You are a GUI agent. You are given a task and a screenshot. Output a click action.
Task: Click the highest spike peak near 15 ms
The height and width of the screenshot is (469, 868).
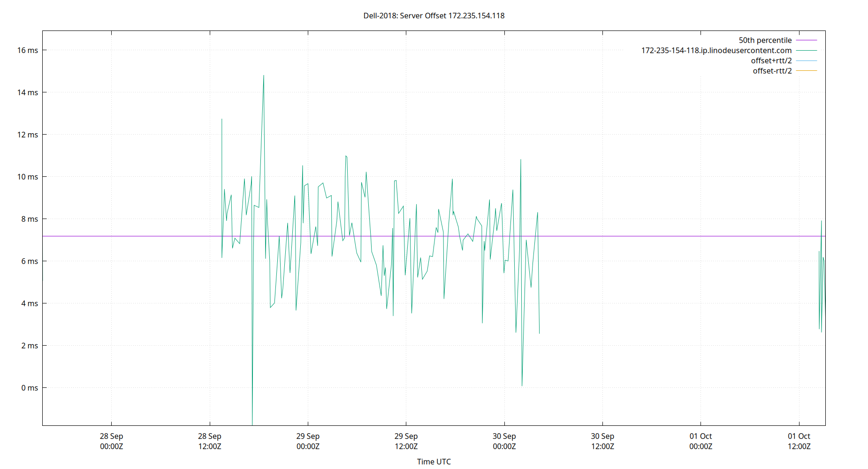click(264, 76)
